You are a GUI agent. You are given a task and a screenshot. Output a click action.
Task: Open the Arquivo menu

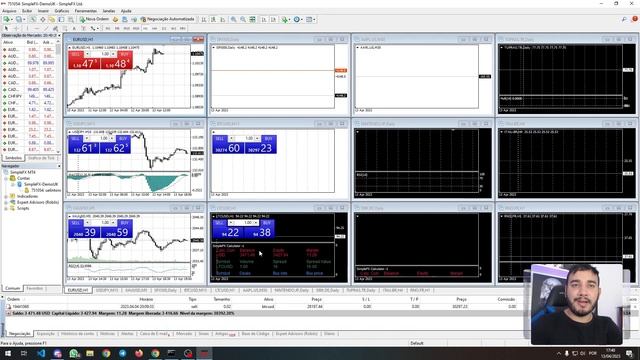point(9,11)
